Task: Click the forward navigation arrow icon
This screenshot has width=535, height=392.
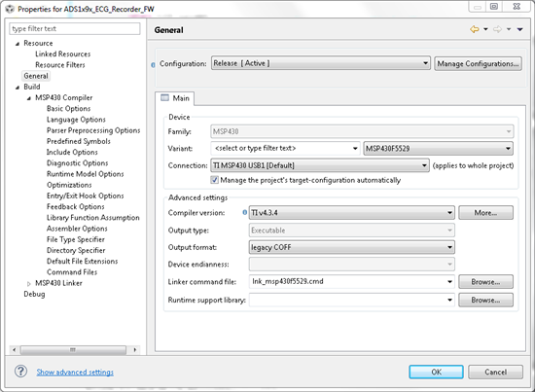Action: (x=497, y=29)
